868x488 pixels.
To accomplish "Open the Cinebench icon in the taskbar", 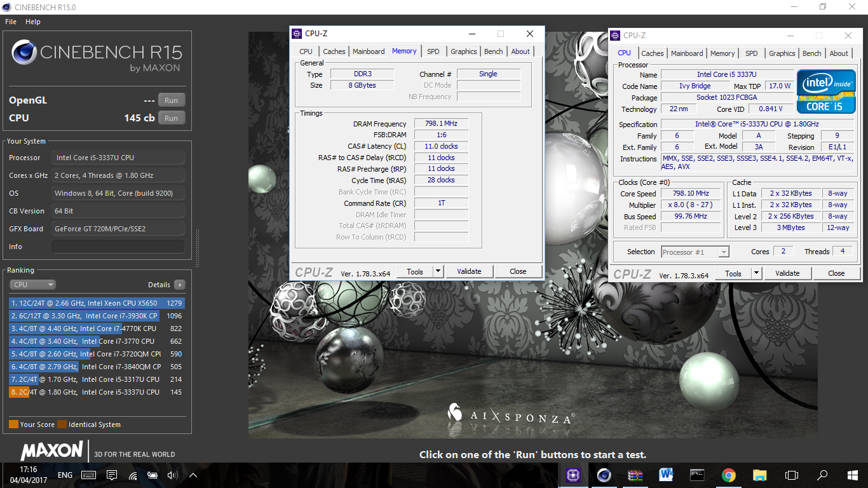I will pos(604,475).
